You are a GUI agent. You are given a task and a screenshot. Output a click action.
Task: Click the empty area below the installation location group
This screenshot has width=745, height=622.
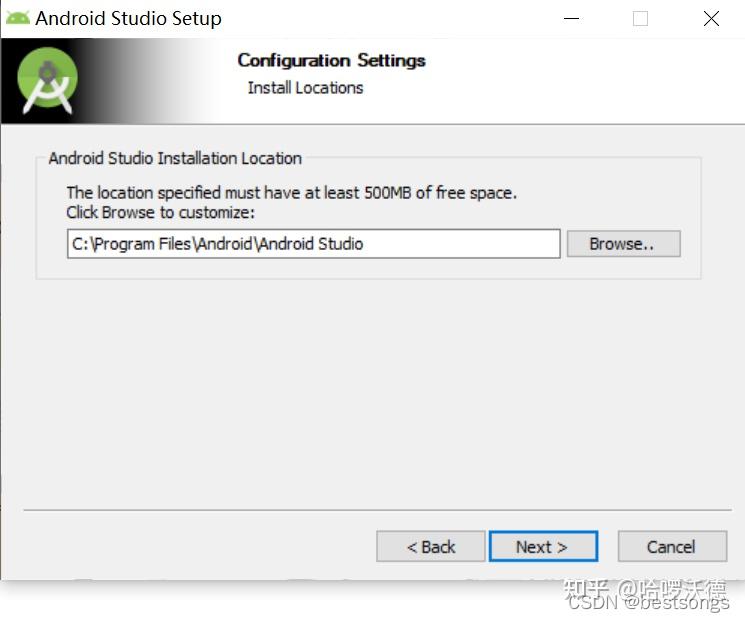(370, 390)
